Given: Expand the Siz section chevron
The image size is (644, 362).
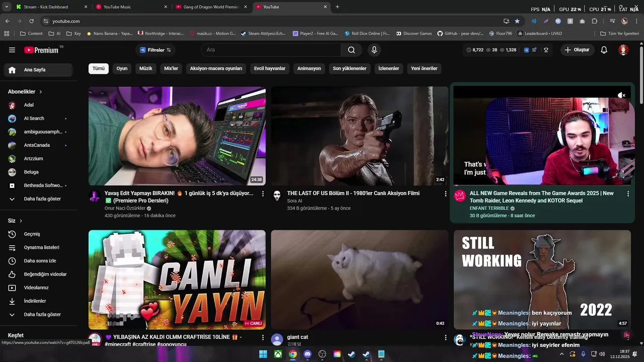Looking at the screenshot, I should [21, 221].
